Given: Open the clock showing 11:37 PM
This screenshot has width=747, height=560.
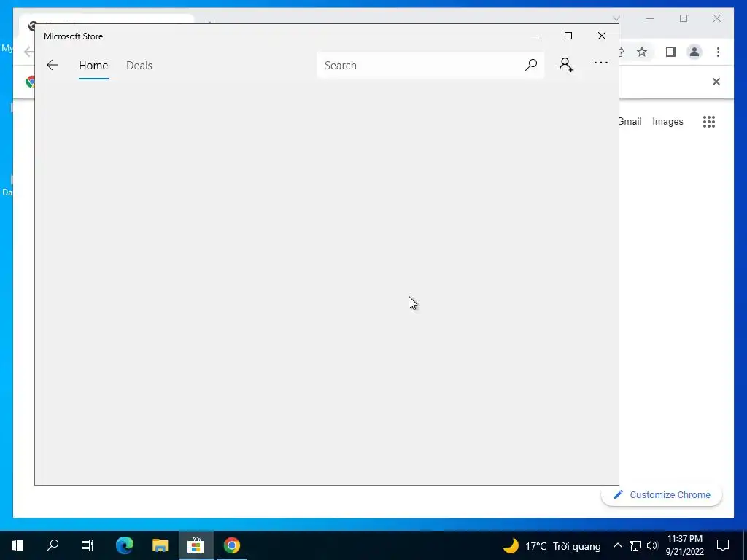Looking at the screenshot, I should click(x=684, y=545).
